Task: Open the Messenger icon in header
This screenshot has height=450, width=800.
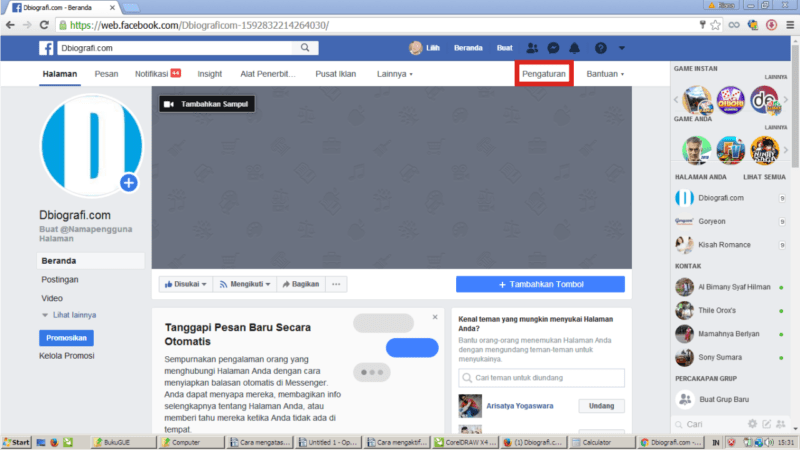Action: click(x=553, y=48)
